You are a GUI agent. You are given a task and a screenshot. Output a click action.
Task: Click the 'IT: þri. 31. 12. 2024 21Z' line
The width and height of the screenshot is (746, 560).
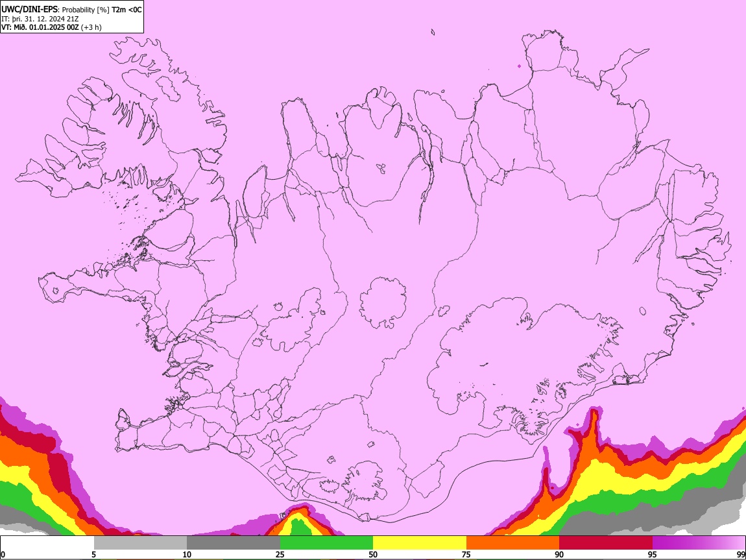(40, 19)
